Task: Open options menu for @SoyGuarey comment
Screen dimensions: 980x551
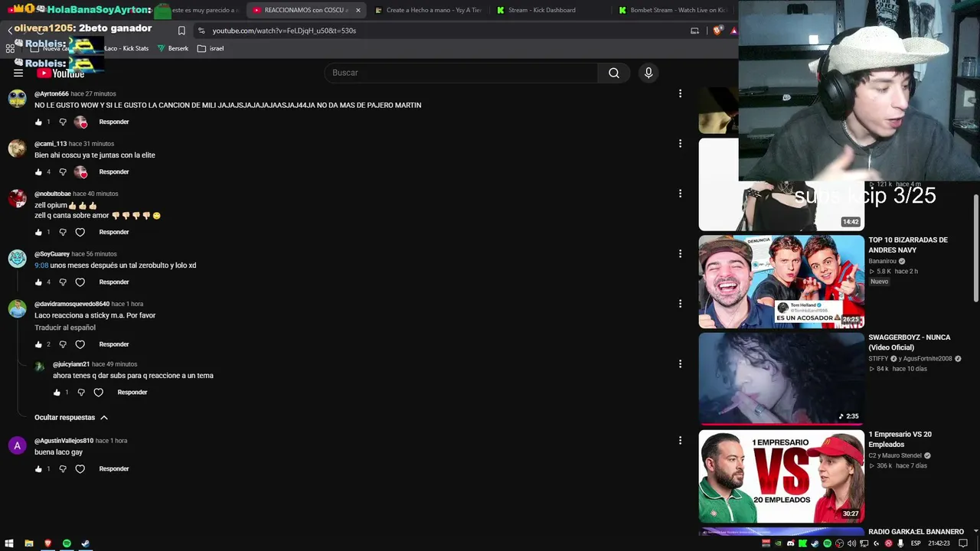Action: [680, 253]
